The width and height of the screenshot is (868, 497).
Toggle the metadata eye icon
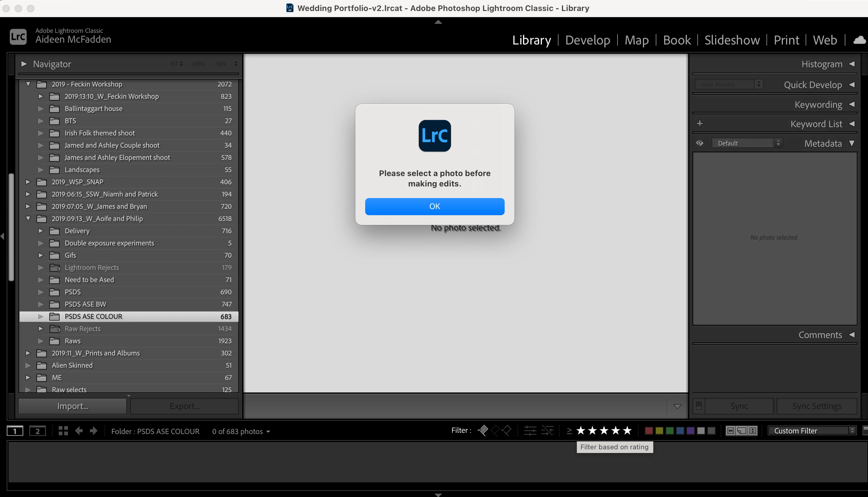[x=700, y=143]
